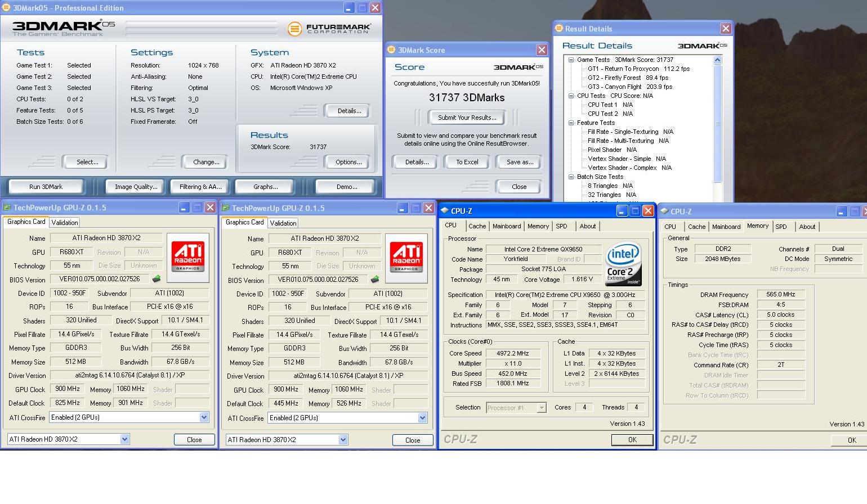The height and width of the screenshot is (504, 867).
Task: Click the Name field in right GPU-Z
Action: coord(325,238)
